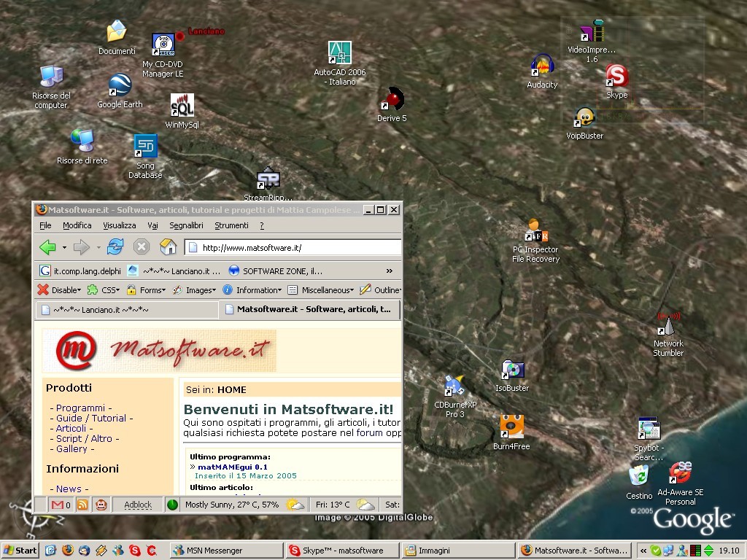The image size is (747, 560).
Task: Expand the Information dropdown
Action: [252, 290]
